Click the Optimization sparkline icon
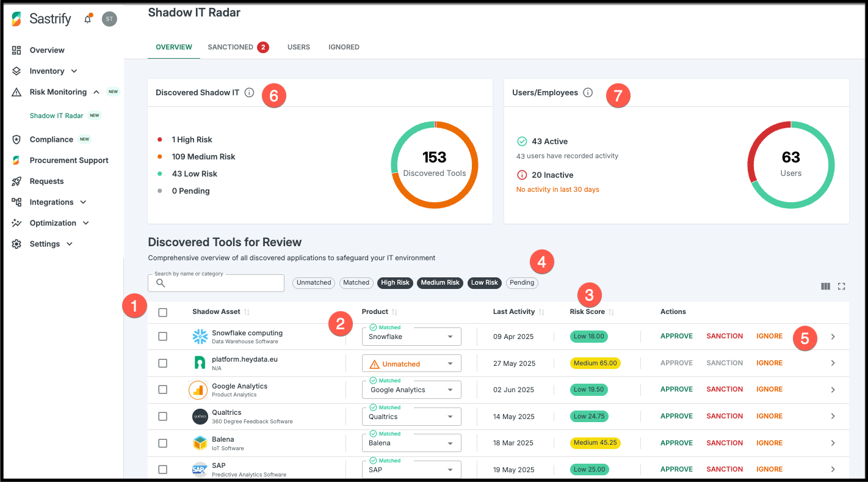 [x=16, y=223]
